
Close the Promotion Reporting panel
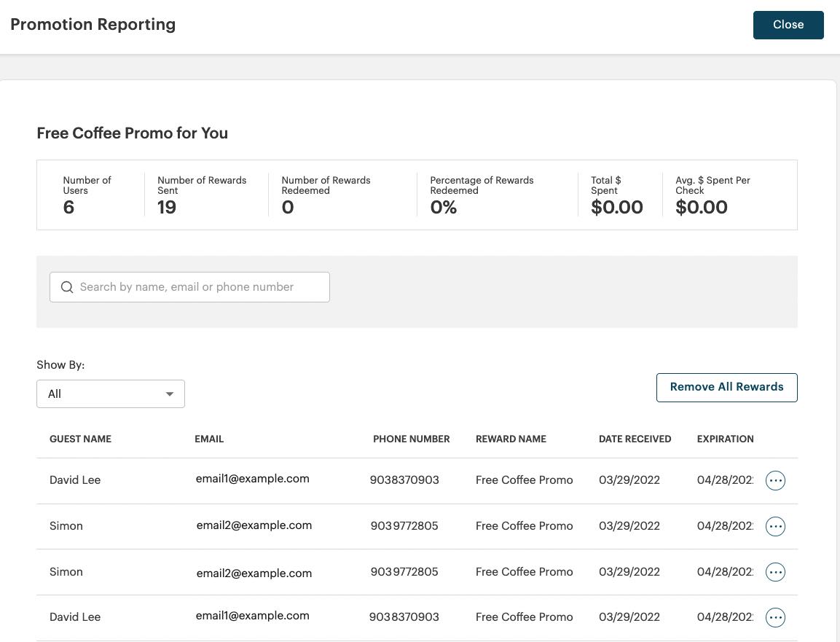coord(788,25)
